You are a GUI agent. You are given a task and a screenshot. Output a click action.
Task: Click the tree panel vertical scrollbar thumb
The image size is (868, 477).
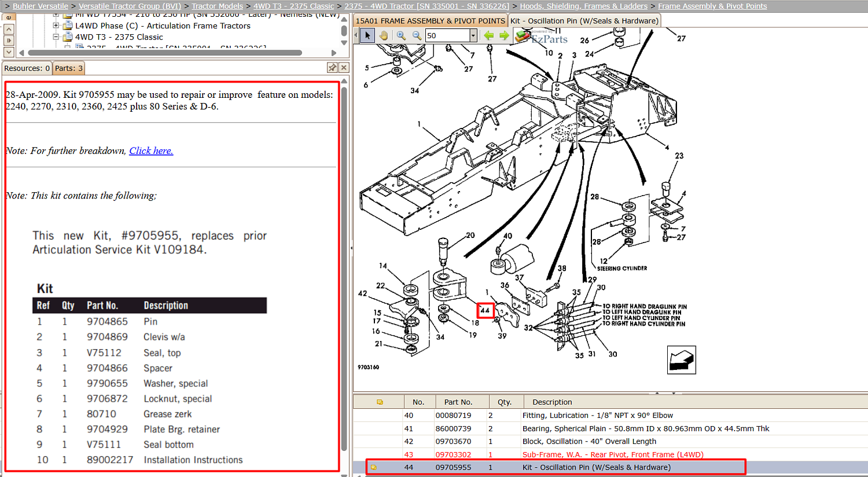pos(344,31)
